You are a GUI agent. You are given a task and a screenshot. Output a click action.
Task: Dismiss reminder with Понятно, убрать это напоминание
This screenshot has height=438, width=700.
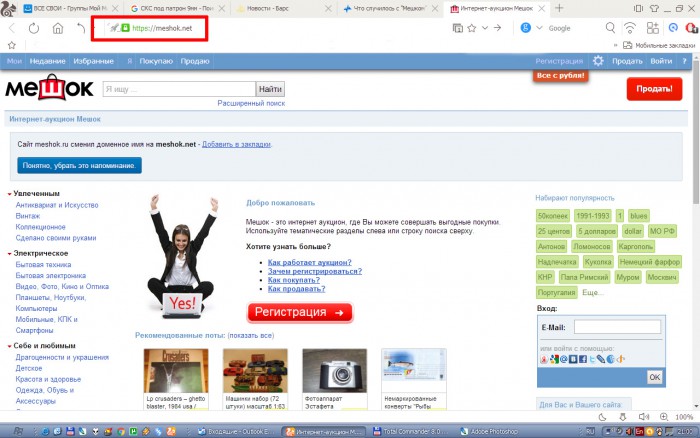79,165
